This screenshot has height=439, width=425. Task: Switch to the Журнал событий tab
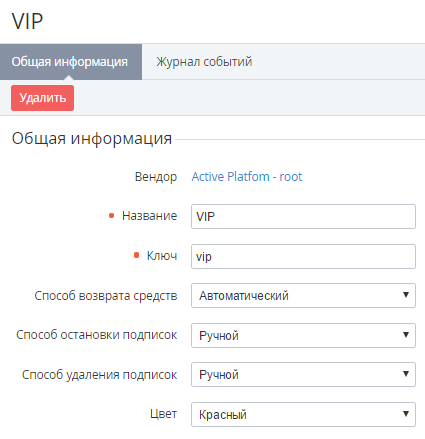[x=204, y=62]
